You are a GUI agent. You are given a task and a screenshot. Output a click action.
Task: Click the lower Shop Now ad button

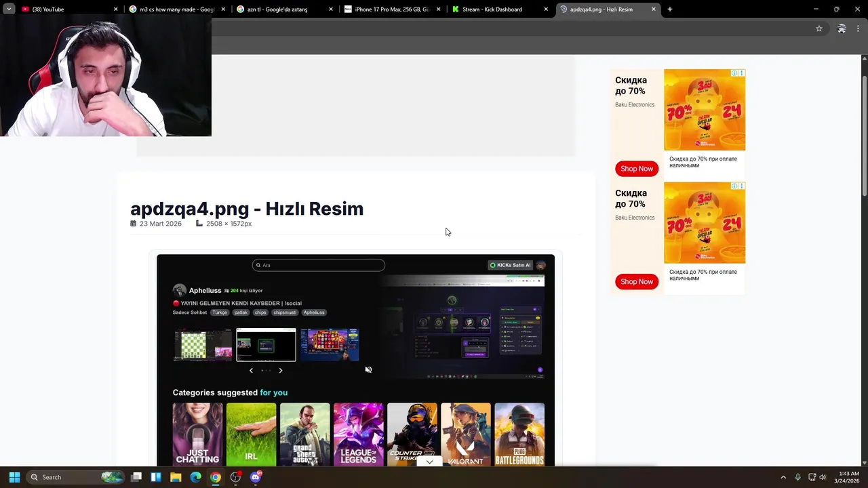tap(637, 282)
